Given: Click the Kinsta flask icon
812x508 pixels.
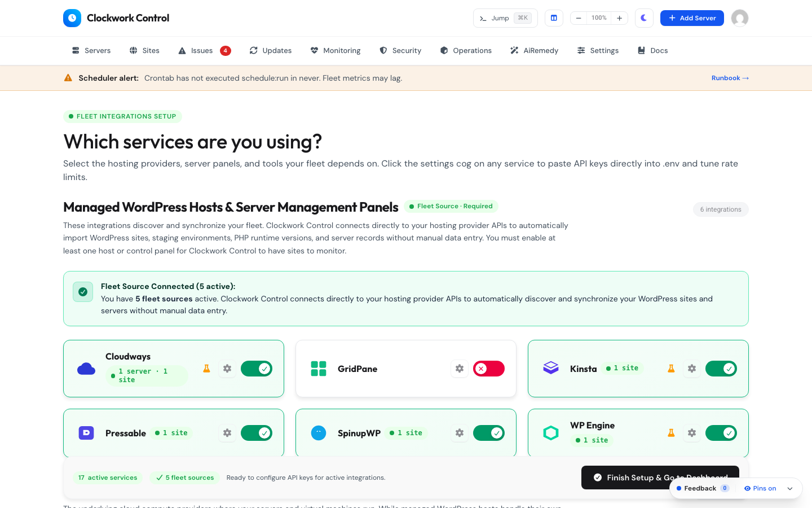Looking at the screenshot, I should (x=671, y=369).
